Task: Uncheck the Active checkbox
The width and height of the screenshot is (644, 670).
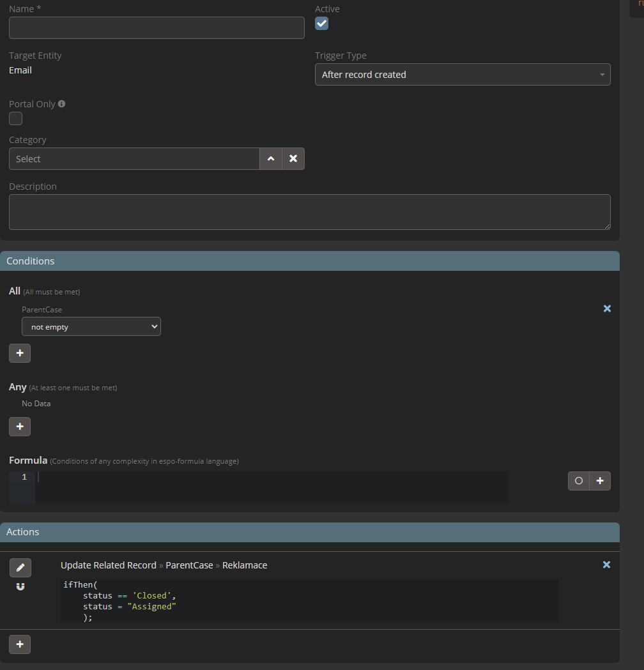Action: coord(321,24)
